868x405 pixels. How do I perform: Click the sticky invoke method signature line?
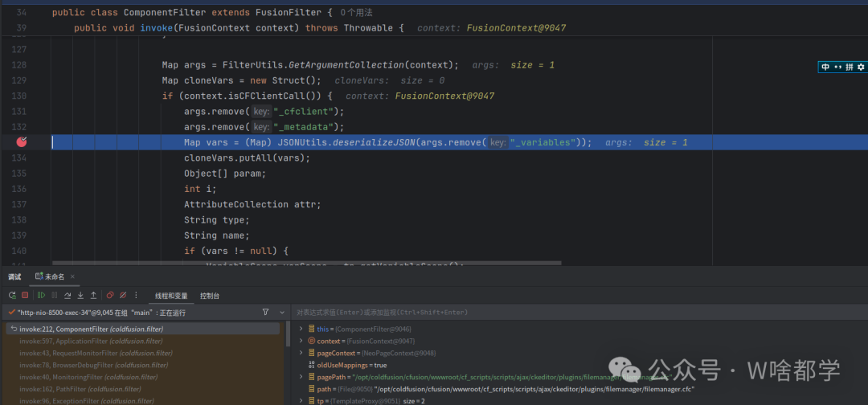[x=240, y=27]
